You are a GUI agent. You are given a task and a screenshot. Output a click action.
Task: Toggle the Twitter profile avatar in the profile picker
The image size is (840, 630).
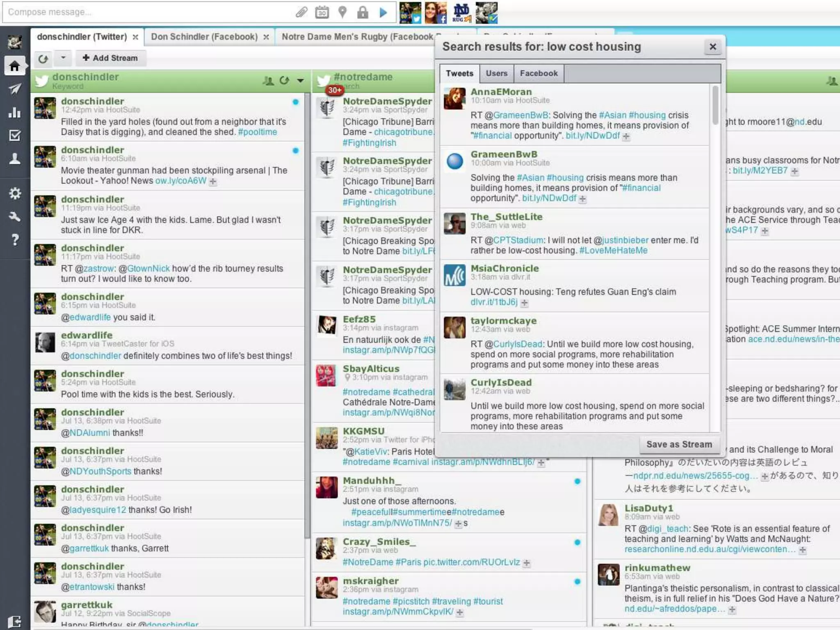[410, 12]
